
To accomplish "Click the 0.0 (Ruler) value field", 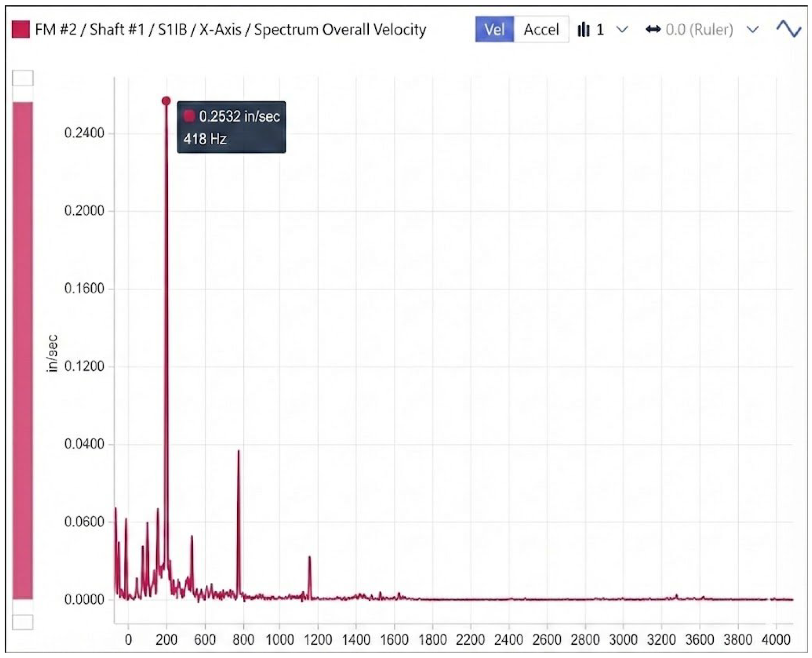I will tap(699, 29).
